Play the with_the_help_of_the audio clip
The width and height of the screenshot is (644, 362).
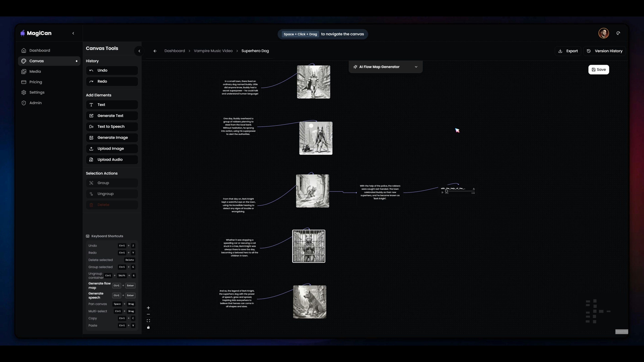point(442,193)
